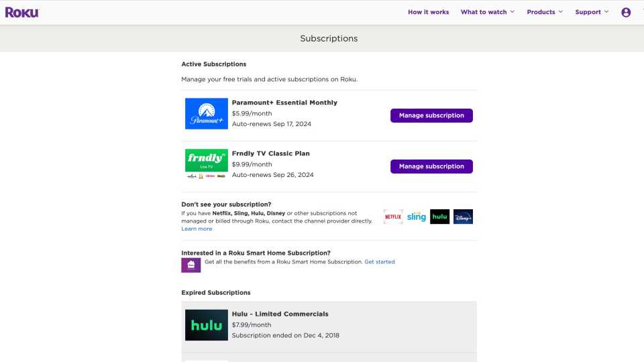Manage the Paramount+ Essential Monthly subscription

coord(431,115)
